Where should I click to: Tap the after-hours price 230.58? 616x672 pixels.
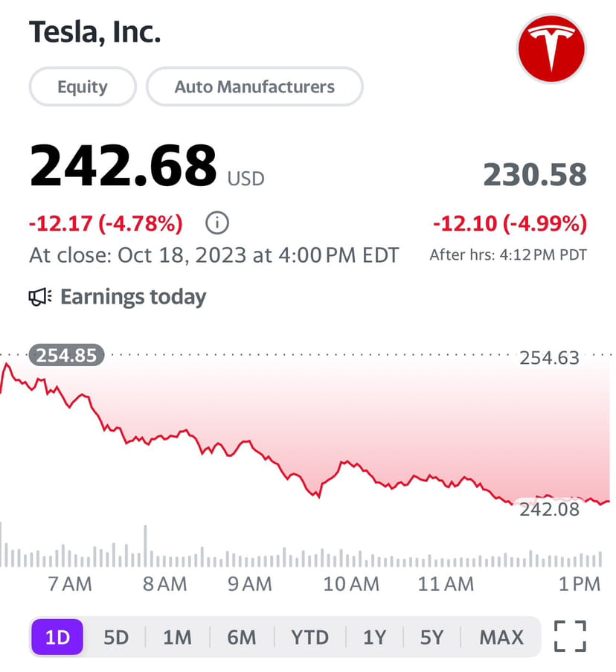coord(535,174)
